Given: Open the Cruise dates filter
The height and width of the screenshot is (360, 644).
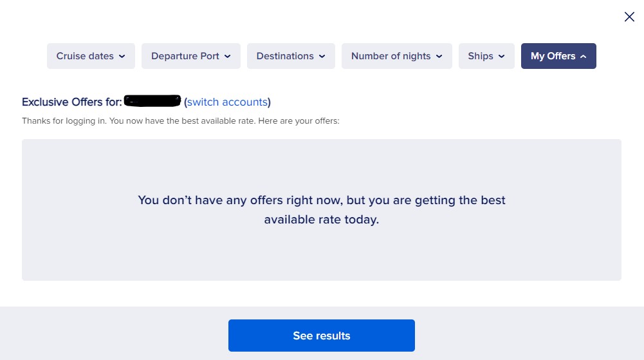Looking at the screenshot, I should pyautogui.click(x=91, y=56).
